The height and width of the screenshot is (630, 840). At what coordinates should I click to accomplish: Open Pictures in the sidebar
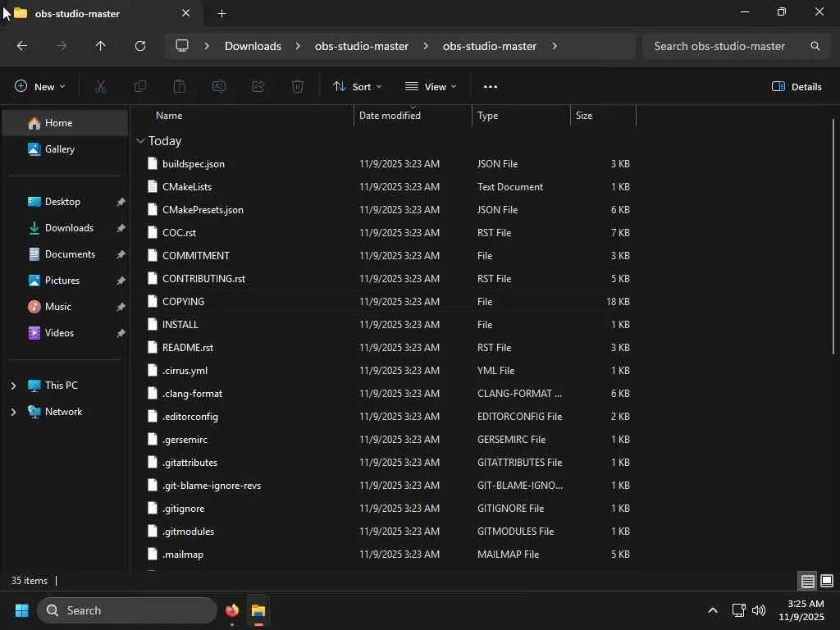(x=65, y=281)
